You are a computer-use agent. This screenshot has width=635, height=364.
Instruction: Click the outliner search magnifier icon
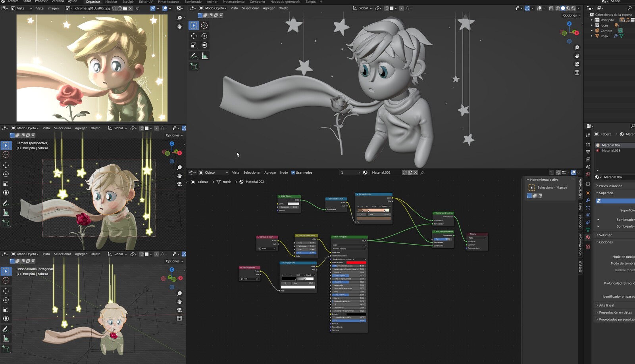(629, 8)
